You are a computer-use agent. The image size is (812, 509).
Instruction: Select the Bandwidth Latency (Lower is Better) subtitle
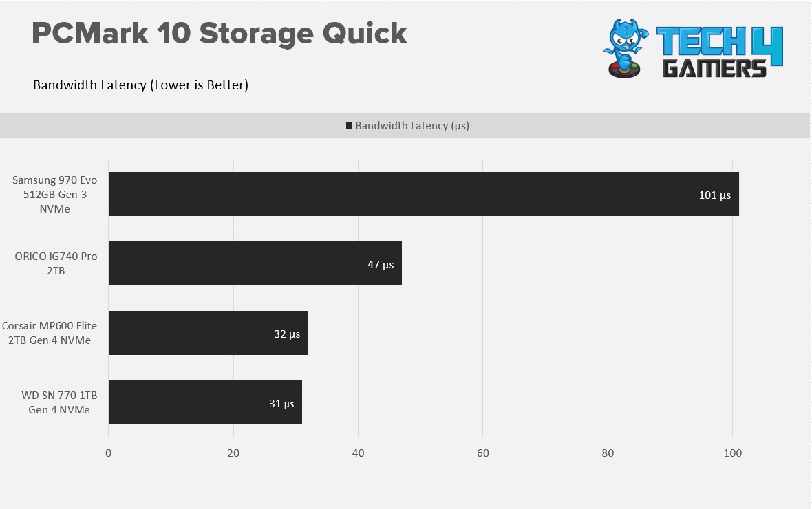click(141, 85)
